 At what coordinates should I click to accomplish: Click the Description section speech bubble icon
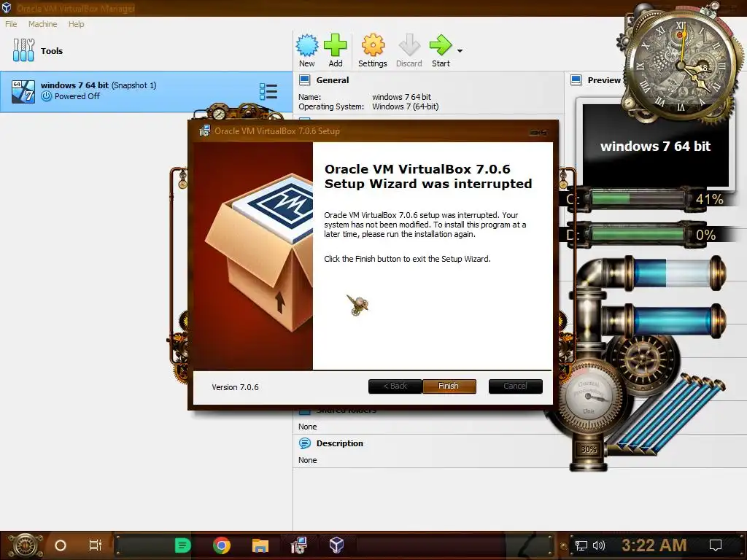(x=304, y=443)
